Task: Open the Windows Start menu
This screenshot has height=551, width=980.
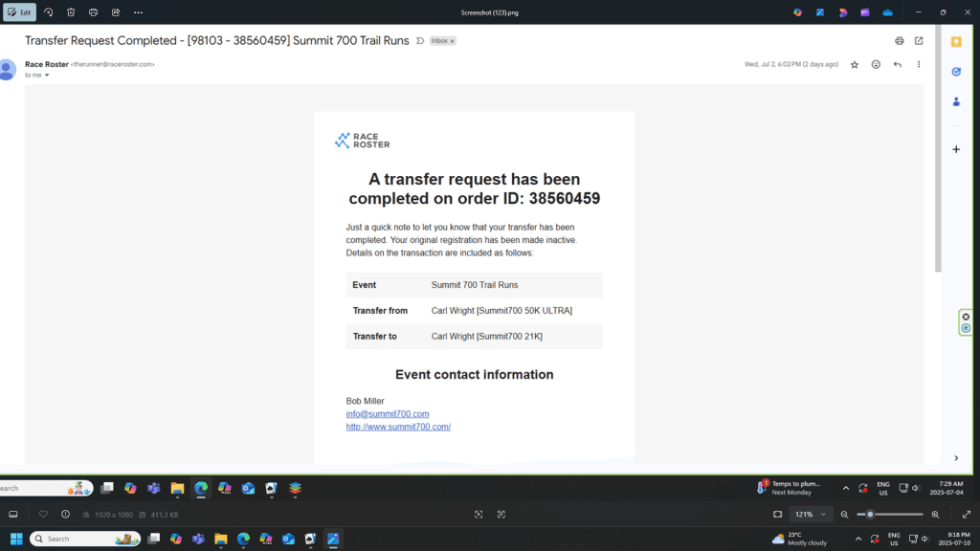Action: 14,539
